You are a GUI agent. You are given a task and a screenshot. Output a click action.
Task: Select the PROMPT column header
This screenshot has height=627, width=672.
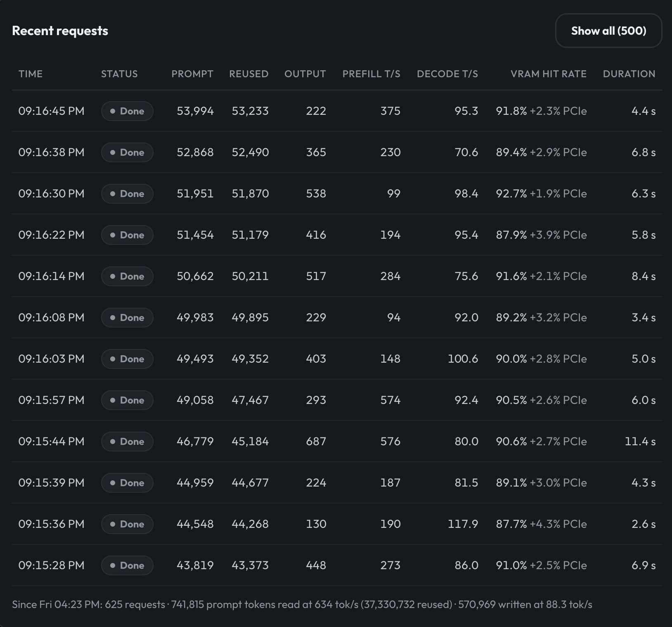[192, 74]
